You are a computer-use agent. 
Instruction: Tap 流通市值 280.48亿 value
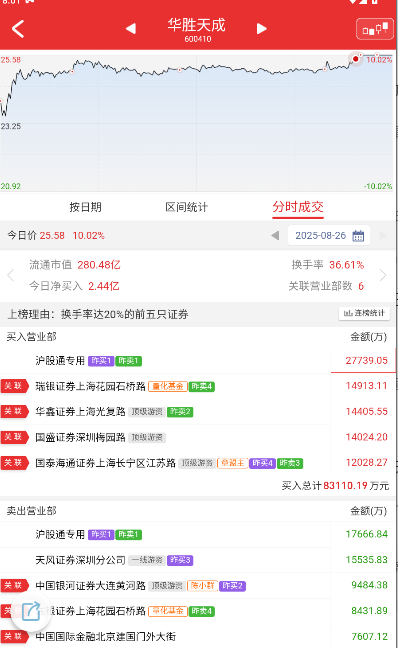99,265
